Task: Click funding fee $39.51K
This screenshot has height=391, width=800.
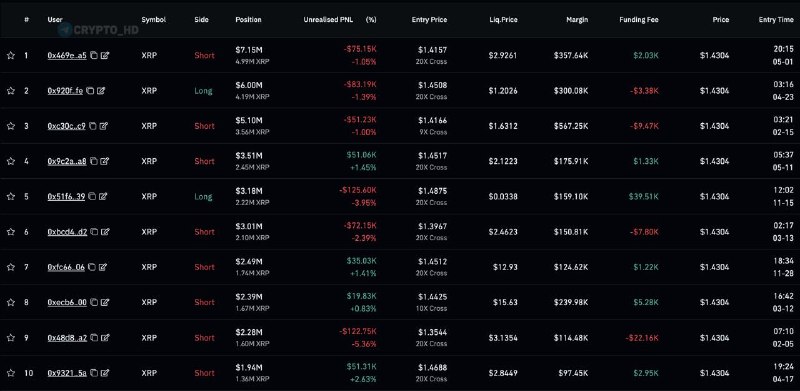Action: [644, 197]
